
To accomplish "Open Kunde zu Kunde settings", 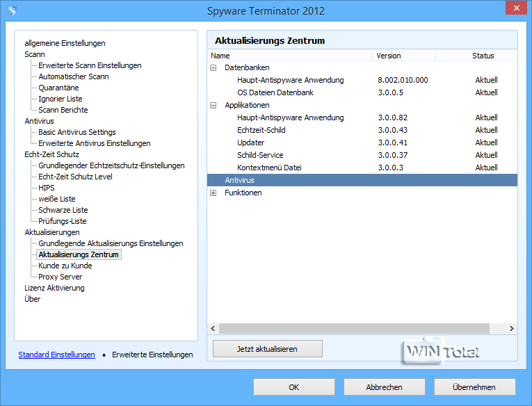I will (65, 266).
